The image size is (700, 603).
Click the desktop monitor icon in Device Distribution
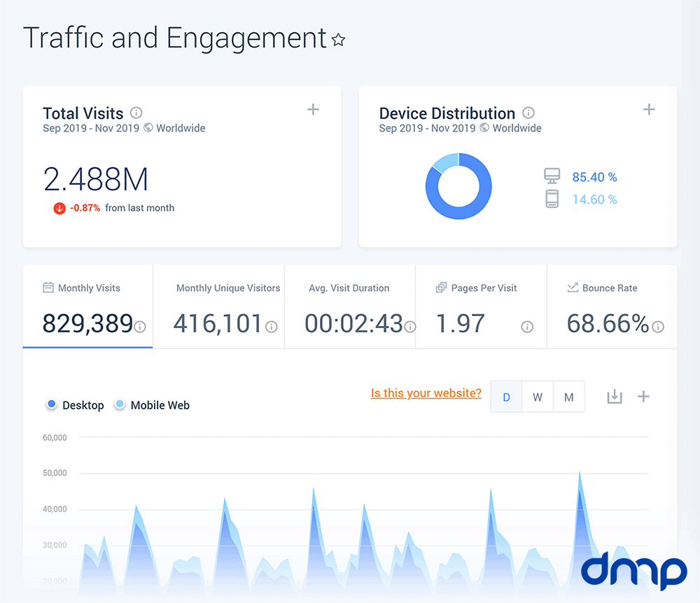tap(552, 176)
